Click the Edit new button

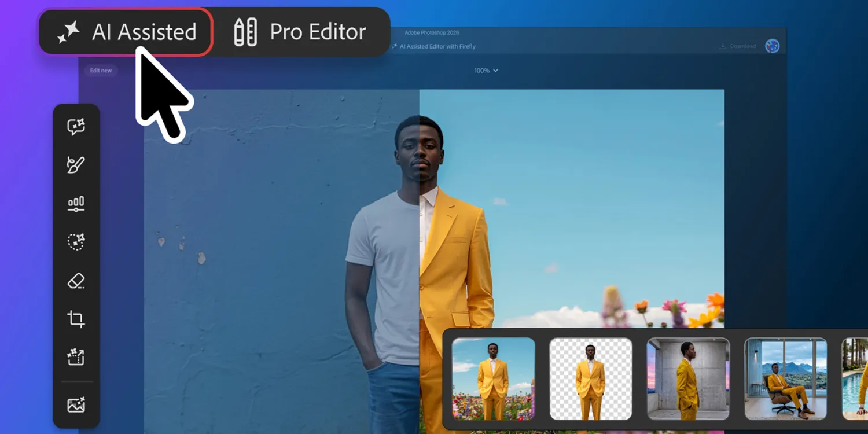(x=101, y=71)
